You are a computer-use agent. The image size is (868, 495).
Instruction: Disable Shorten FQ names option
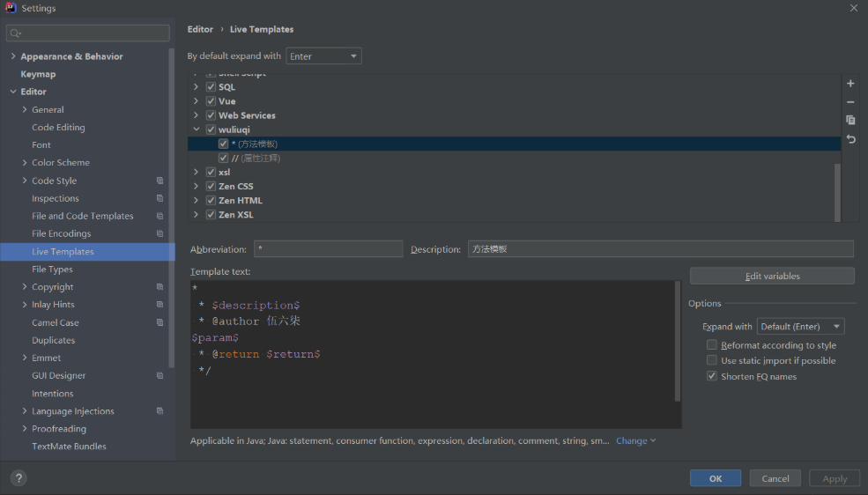[x=712, y=376]
